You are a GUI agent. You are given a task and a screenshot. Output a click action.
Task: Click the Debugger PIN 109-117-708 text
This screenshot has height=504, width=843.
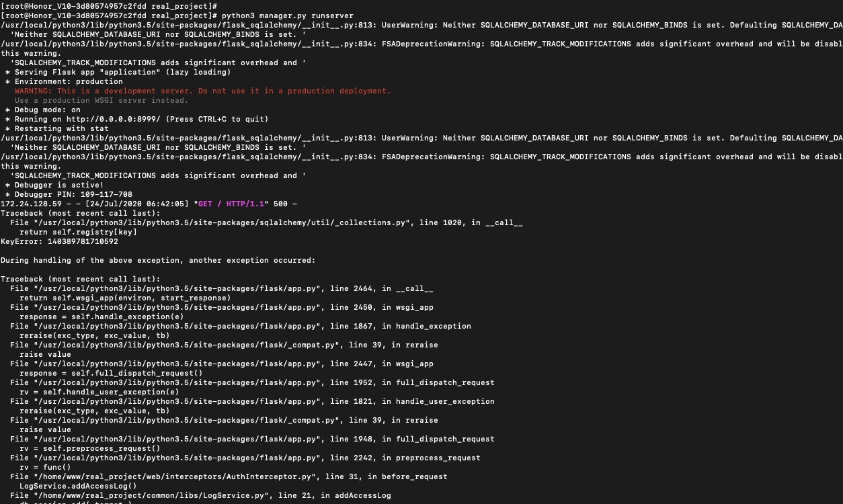73,194
